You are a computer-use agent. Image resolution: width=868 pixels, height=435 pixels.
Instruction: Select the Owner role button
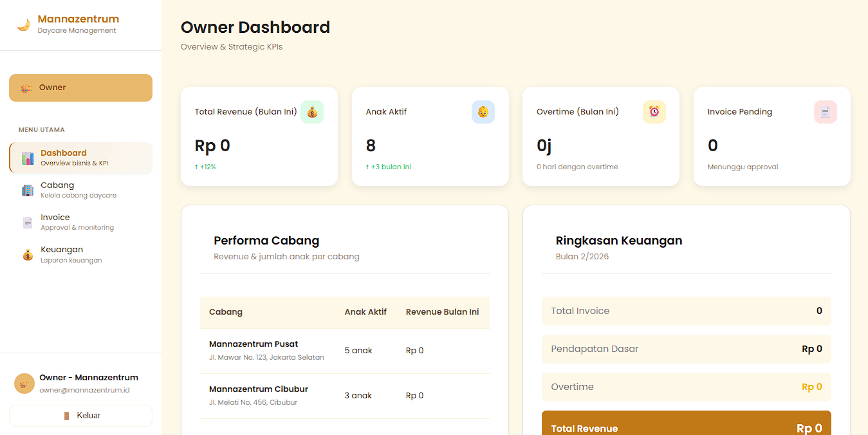80,88
